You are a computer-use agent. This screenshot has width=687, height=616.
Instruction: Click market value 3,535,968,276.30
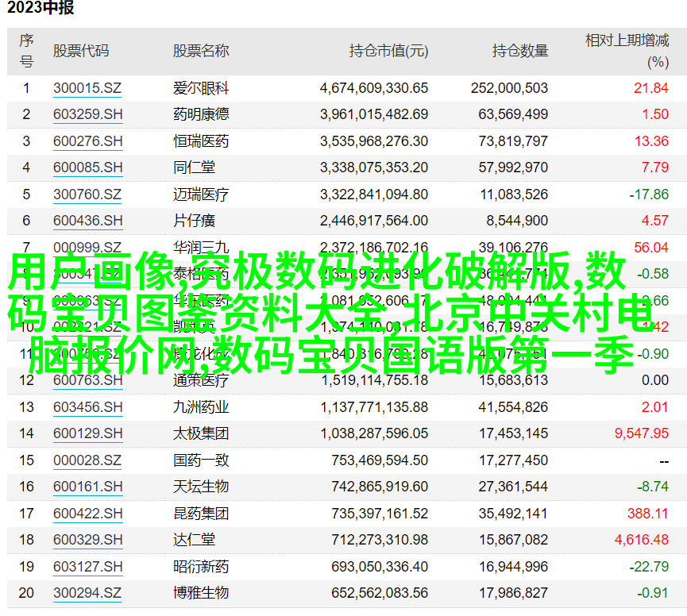coord(374,141)
